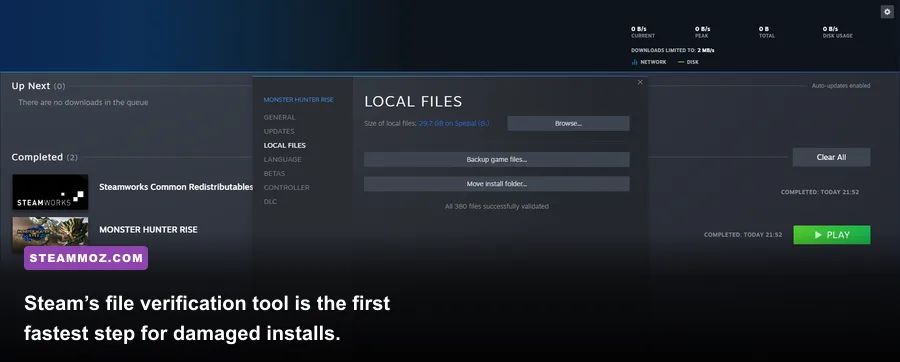Click the Monster Hunter Rise thumbnail
Viewport: 900px width, 362px height.
coord(50,235)
